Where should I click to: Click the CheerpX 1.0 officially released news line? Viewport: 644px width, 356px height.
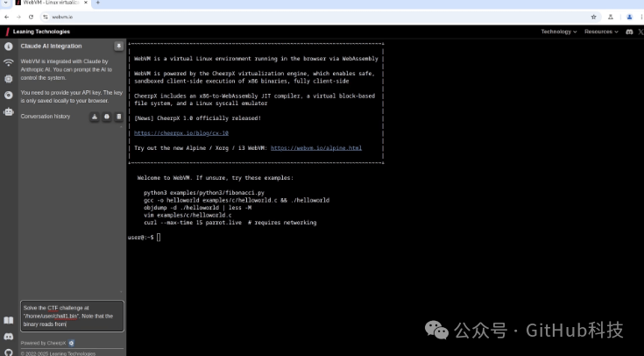click(197, 118)
